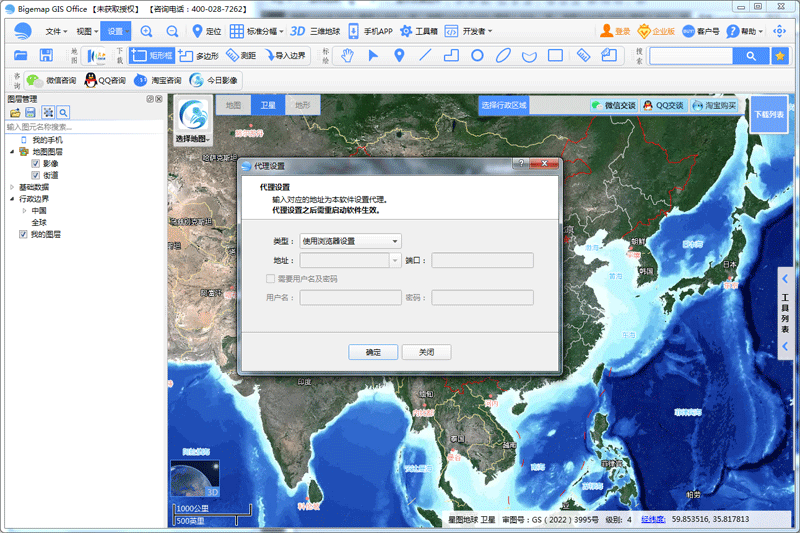Toggle the 我的图层 checkbox
800x533 pixels.
pos(23,234)
